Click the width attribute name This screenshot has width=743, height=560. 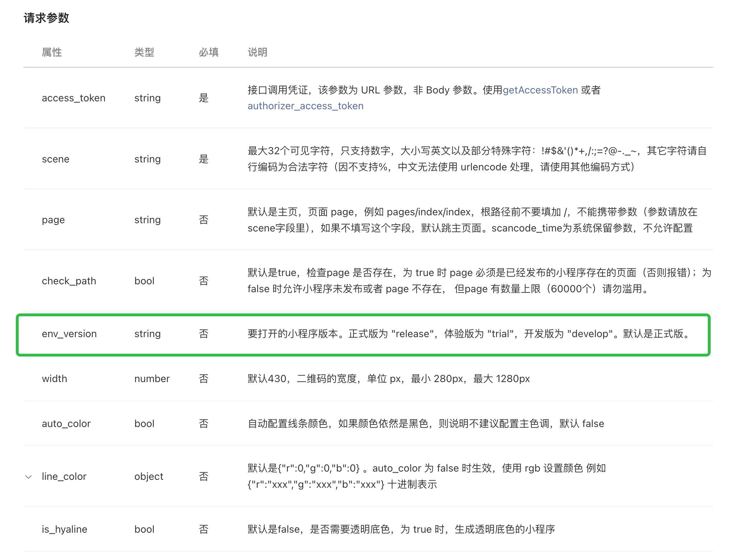tap(55, 379)
